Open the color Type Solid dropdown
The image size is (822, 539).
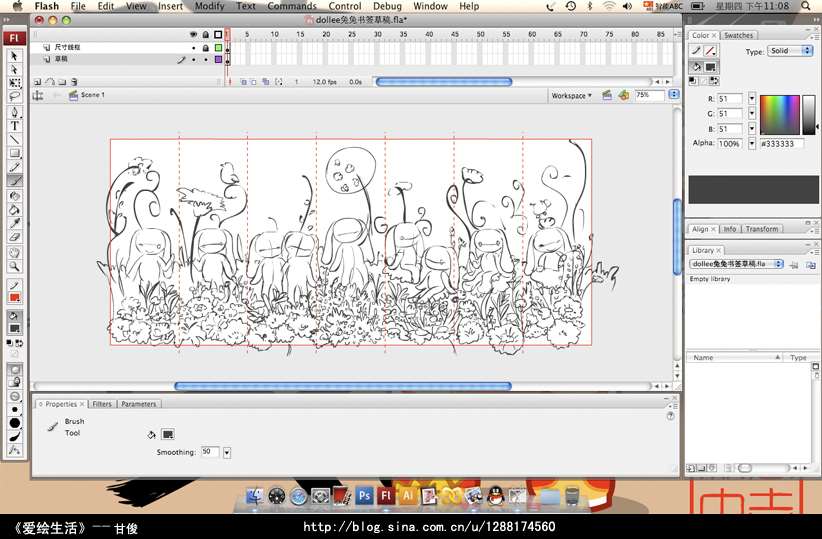(790, 51)
